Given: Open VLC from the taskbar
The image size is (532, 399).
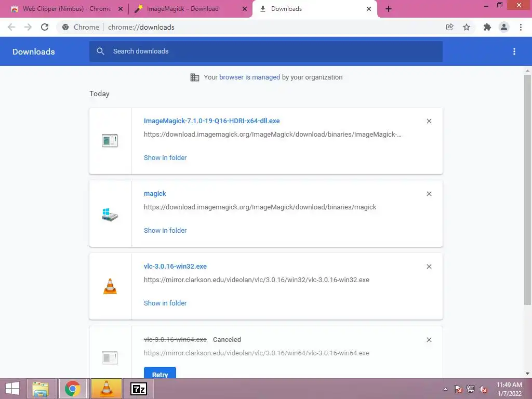Looking at the screenshot, I should coord(106,389).
